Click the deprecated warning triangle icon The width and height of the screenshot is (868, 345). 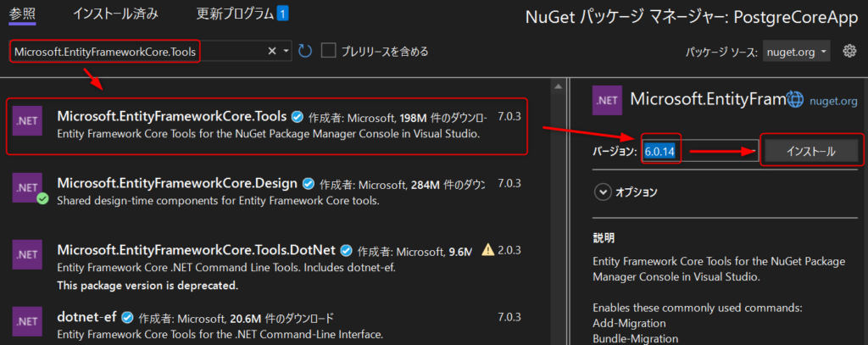(487, 250)
